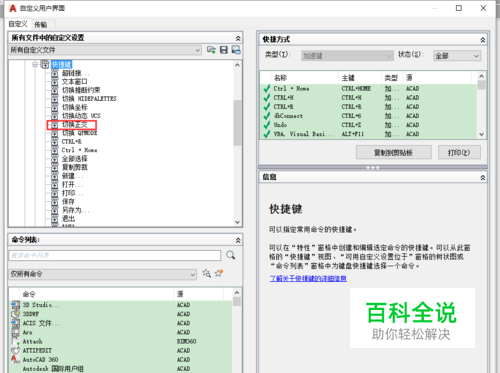Viewport: 500px width, 373px height.
Task: Click the 名称 column header in shortcuts
Action: coord(305,78)
